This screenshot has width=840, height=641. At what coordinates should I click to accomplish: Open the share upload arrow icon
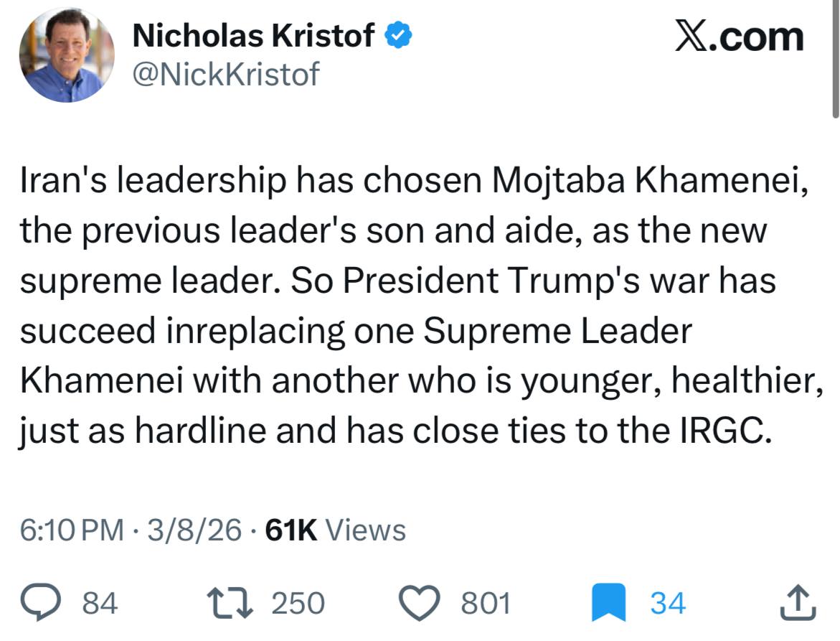pyautogui.click(x=798, y=603)
